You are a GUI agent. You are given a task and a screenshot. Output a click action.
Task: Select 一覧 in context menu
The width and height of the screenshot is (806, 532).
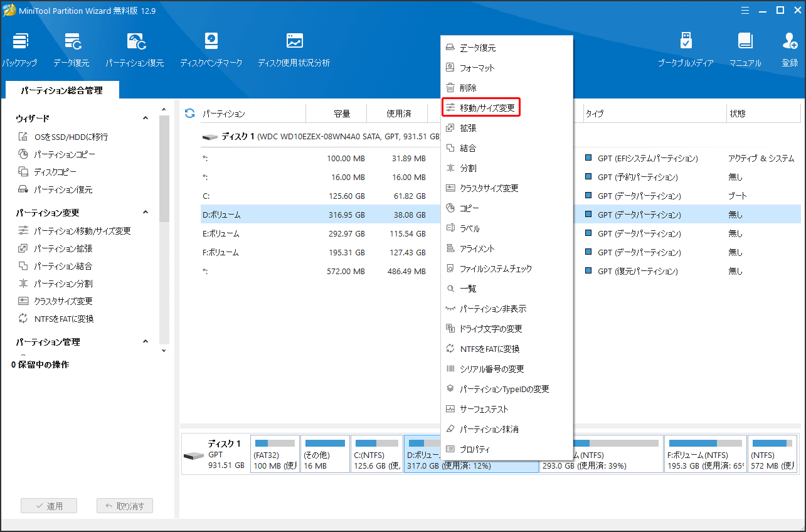(x=507, y=289)
